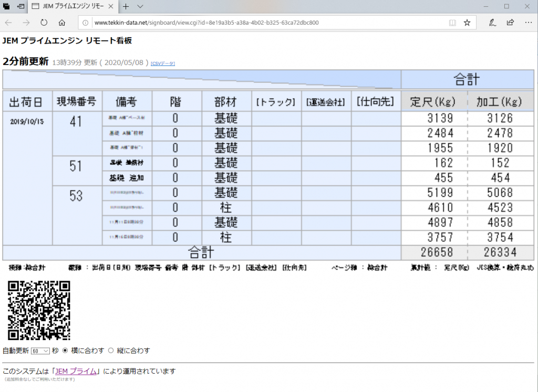Viewport: 538px width, 392px height.
Task: Click the 基礎 追加 remarks cell
Action: point(127,178)
